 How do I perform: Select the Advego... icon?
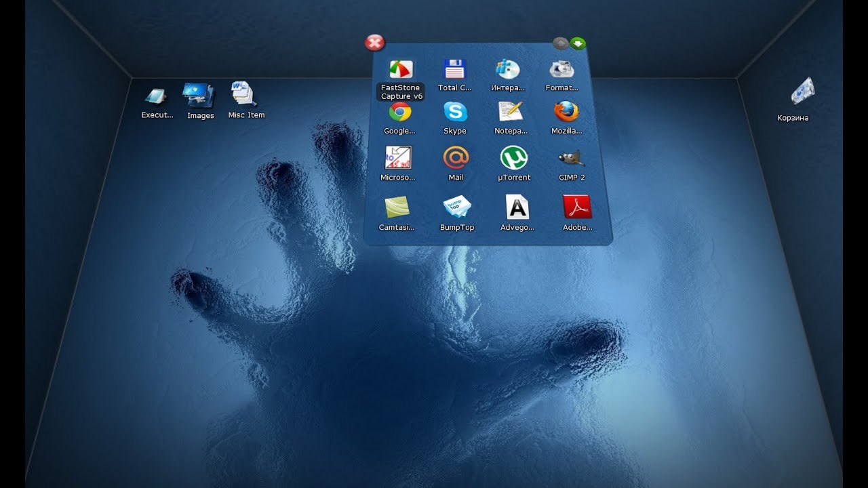tap(517, 207)
